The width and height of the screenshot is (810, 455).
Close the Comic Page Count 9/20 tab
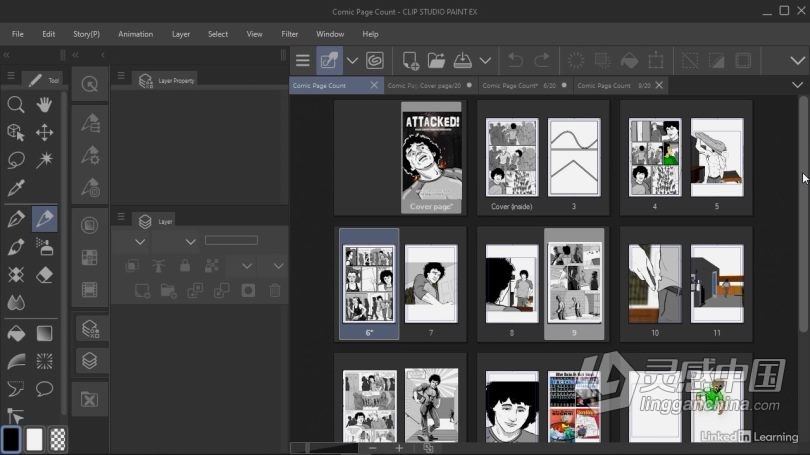[x=659, y=85]
